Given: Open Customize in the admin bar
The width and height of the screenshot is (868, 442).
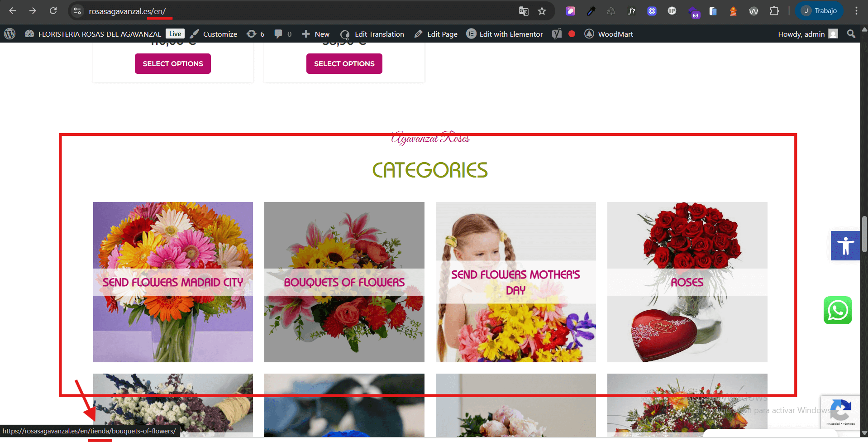Looking at the screenshot, I should (x=214, y=34).
